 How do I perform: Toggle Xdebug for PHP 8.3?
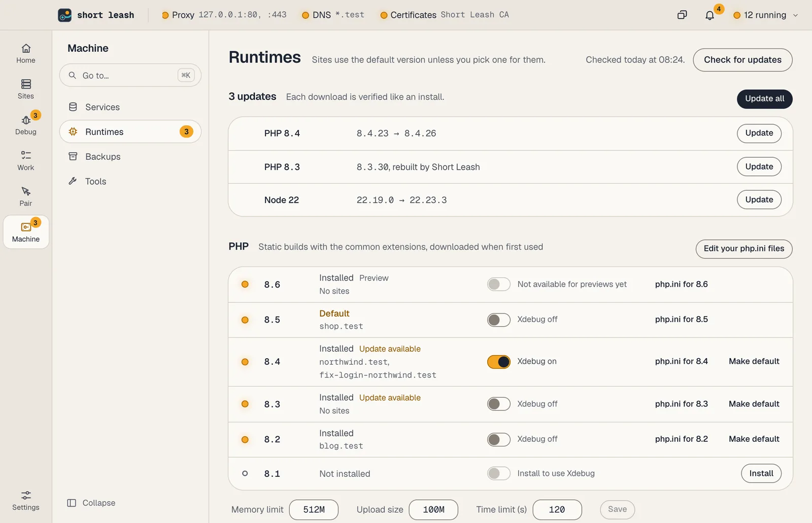(498, 404)
